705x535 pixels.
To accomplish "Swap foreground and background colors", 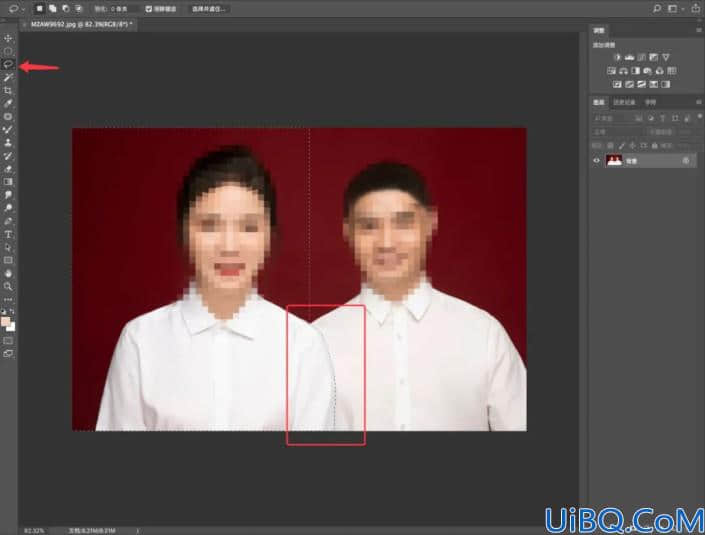I will point(12,311).
